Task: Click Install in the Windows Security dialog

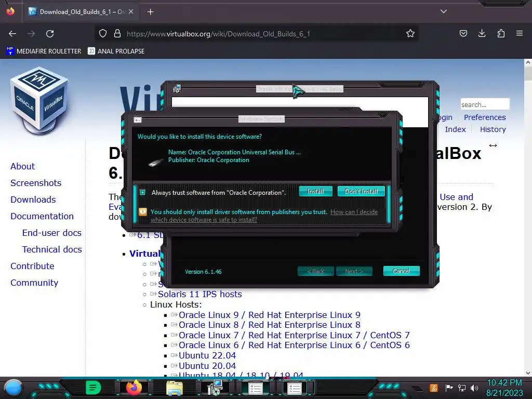Action: pyautogui.click(x=315, y=191)
